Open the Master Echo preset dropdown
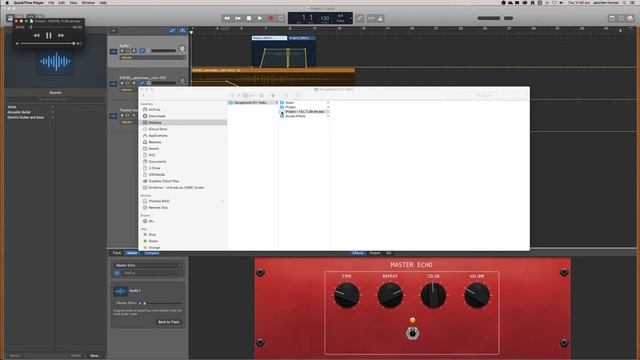 coord(148,265)
